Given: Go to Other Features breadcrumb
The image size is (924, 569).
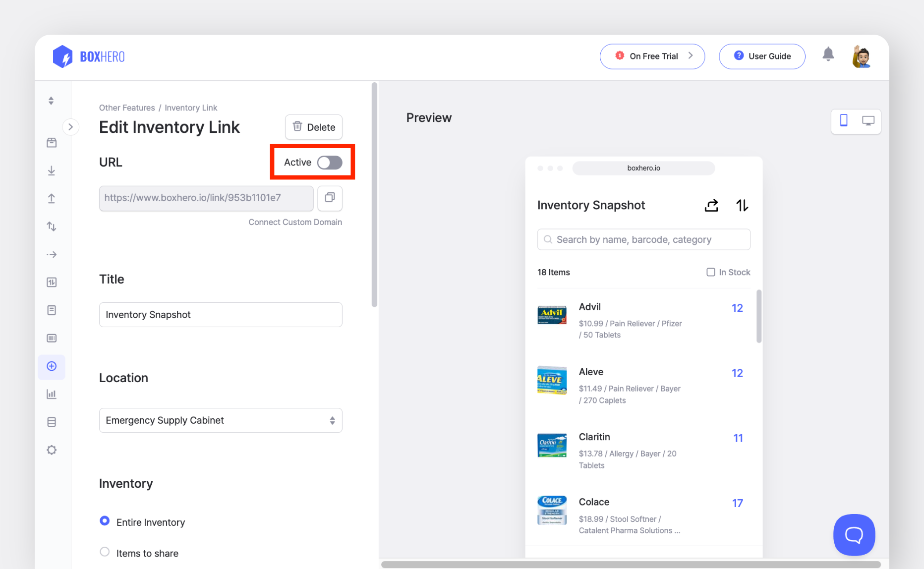Looking at the screenshot, I should click(127, 108).
